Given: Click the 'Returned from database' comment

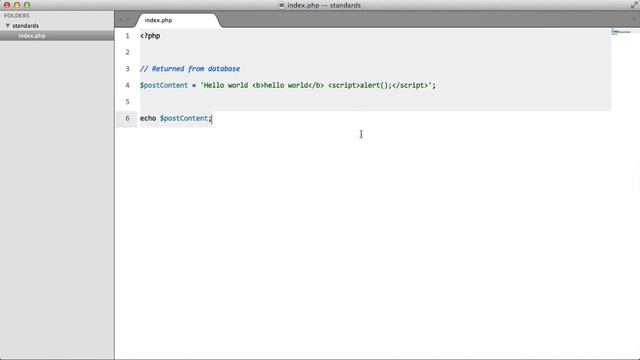Looking at the screenshot, I should pos(190,69).
